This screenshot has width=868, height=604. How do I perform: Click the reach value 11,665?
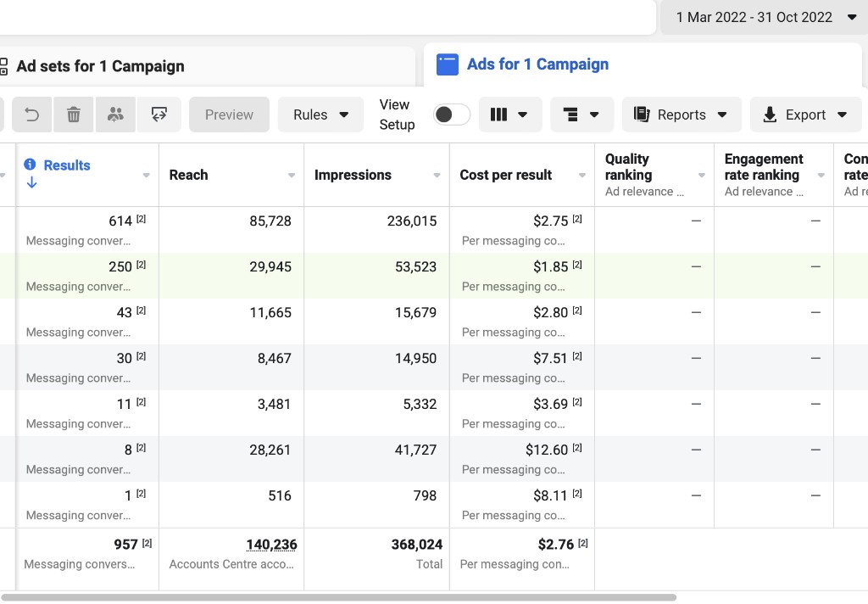click(270, 312)
